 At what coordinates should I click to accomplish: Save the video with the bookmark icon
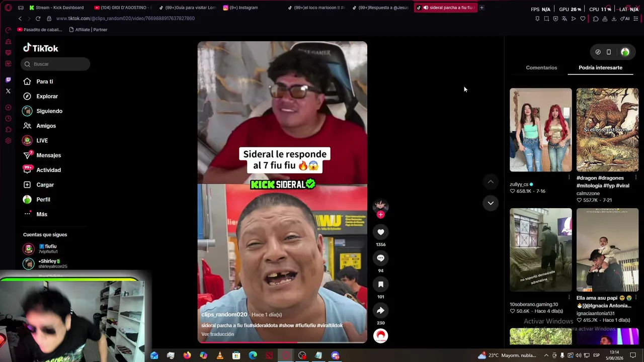click(x=380, y=284)
